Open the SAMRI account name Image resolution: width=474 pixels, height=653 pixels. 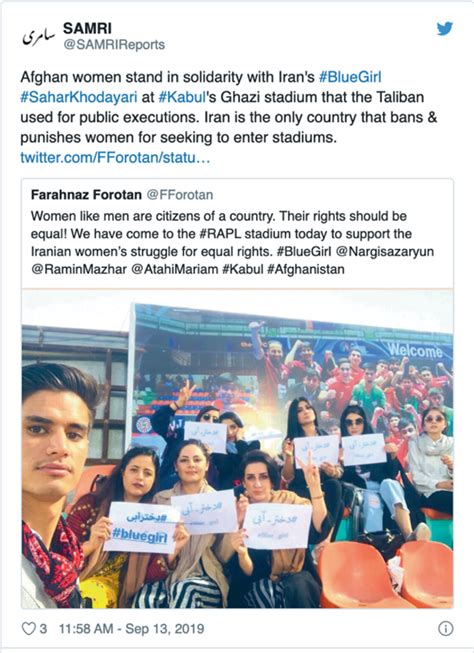tap(87, 28)
